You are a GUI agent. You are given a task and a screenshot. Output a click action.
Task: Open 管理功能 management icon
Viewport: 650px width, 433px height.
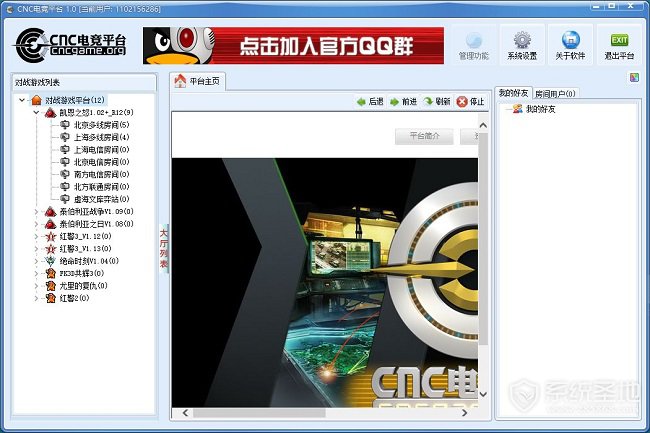473,45
